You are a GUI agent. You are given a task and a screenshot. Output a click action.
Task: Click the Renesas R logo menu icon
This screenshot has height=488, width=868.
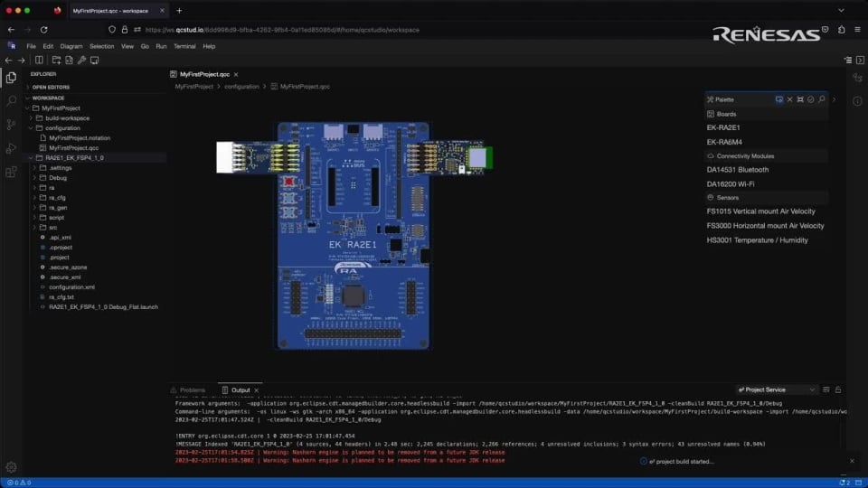coord(12,46)
